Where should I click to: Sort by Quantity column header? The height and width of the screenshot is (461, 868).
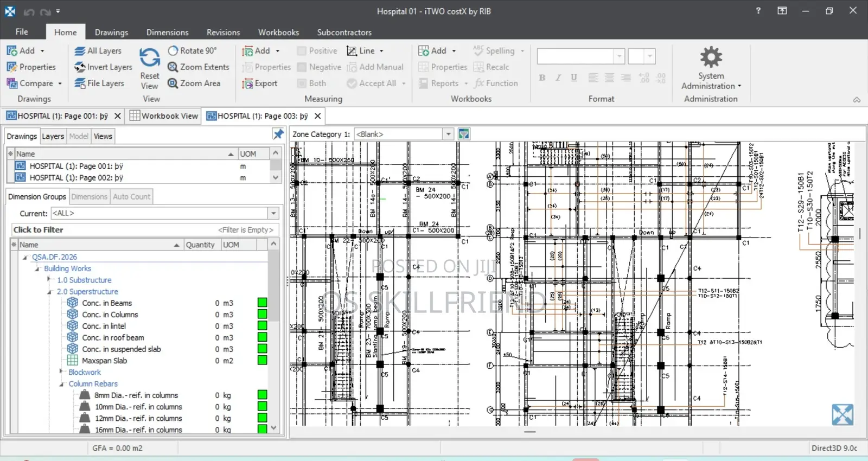point(201,245)
